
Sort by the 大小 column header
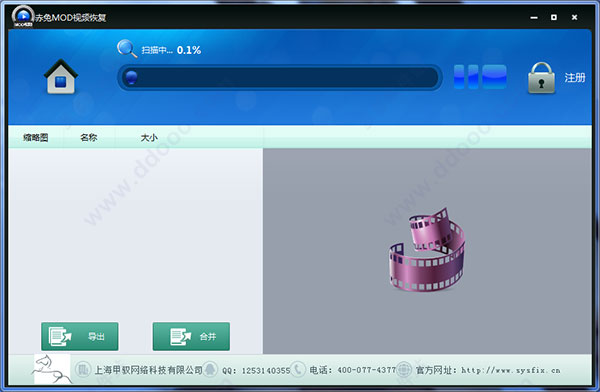[x=149, y=137]
